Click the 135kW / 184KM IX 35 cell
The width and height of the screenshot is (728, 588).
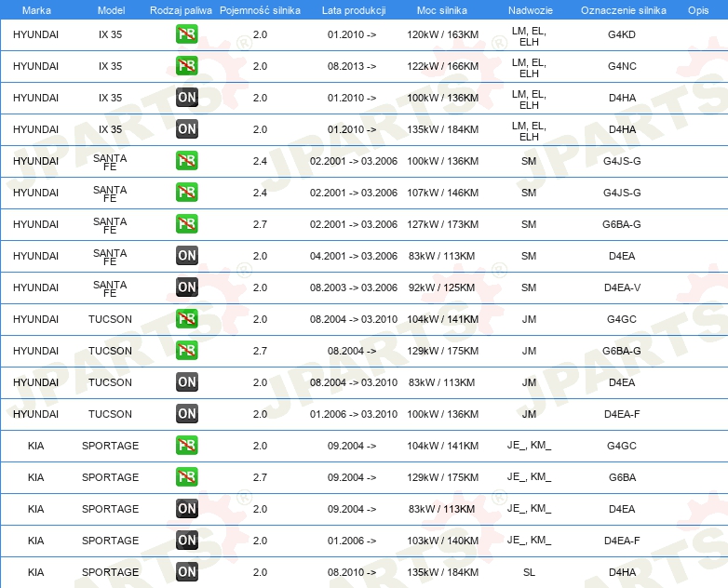pos(442,129)
